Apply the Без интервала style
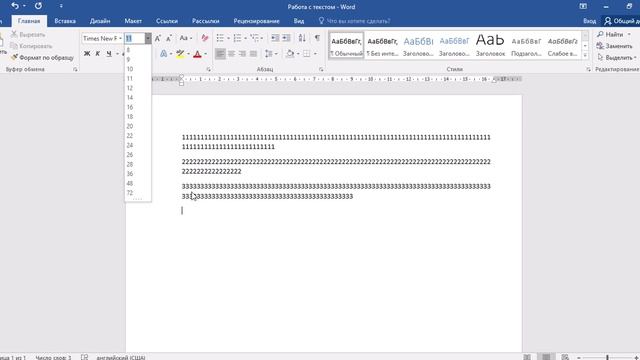The height and width of the screenshot is (360, 640). pyautogui.click(x=382, y=46)
